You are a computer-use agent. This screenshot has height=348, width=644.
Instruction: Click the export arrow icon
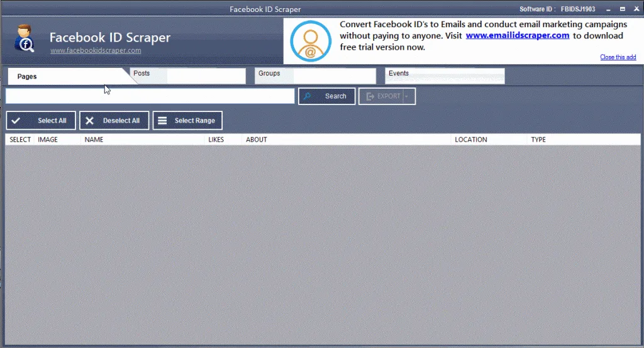(x=370, y=96)
